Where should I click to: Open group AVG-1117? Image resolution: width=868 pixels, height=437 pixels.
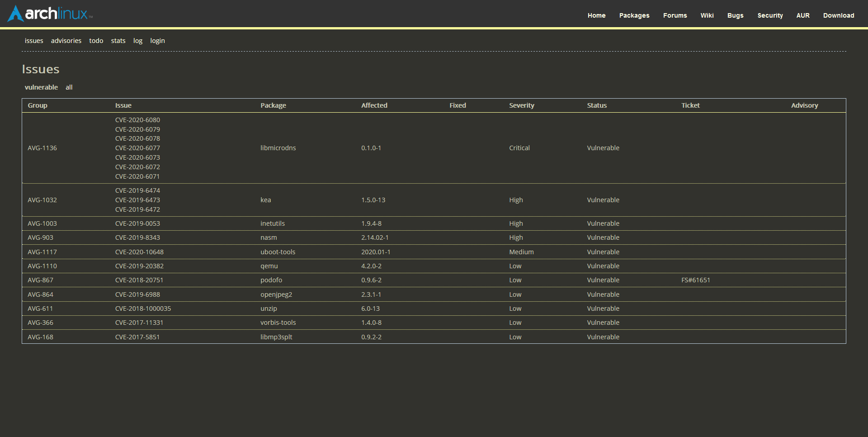(x=42, y=252)
